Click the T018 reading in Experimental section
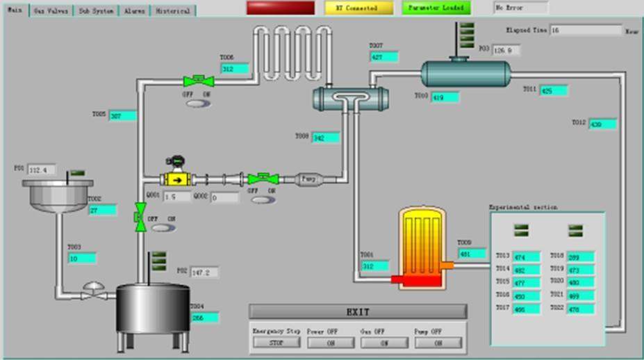644x360 pixels. (x=581, y=257)
